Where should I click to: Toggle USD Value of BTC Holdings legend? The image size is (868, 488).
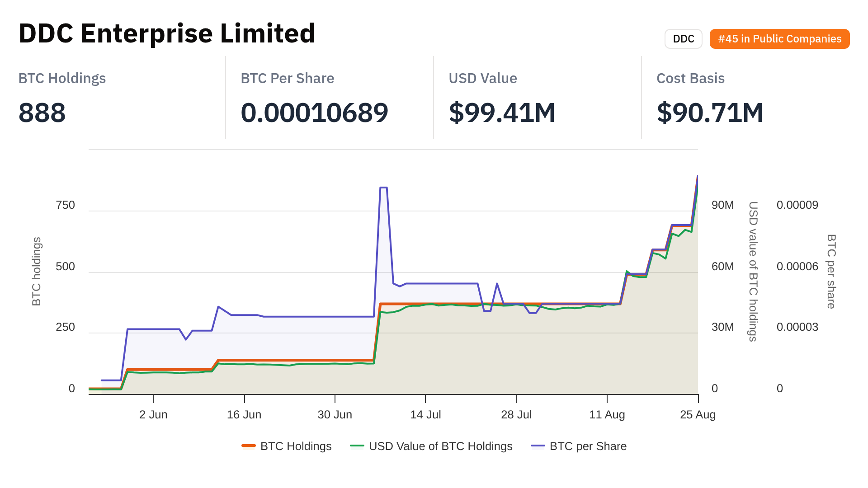(440, 446)
